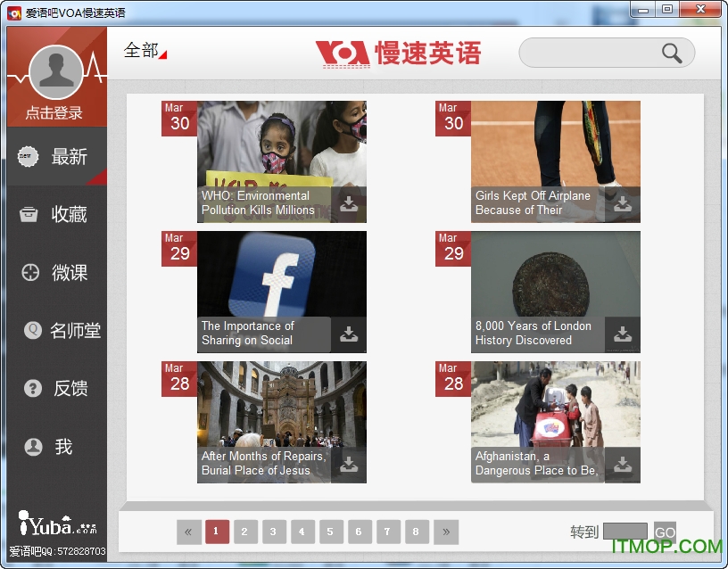Click the 转到 page number input
Viewport: 728px width, 569px height.
click(x=625, y=532)
